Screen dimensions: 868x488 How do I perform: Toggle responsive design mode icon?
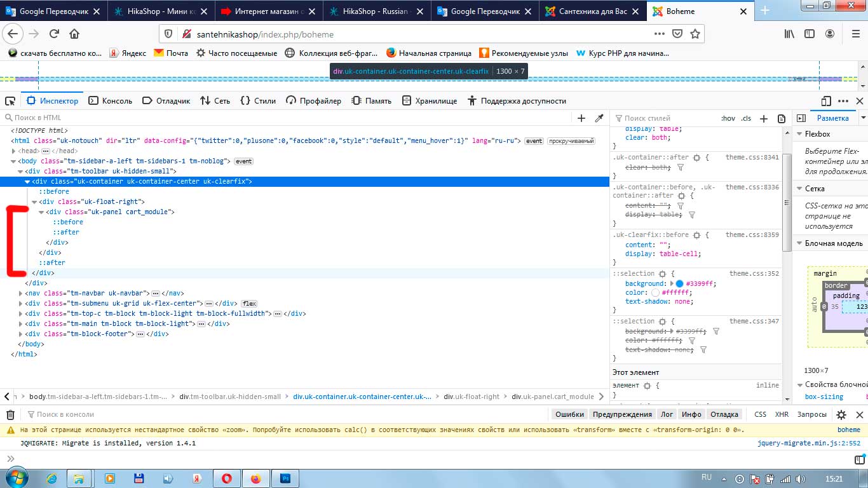[826, 101]
